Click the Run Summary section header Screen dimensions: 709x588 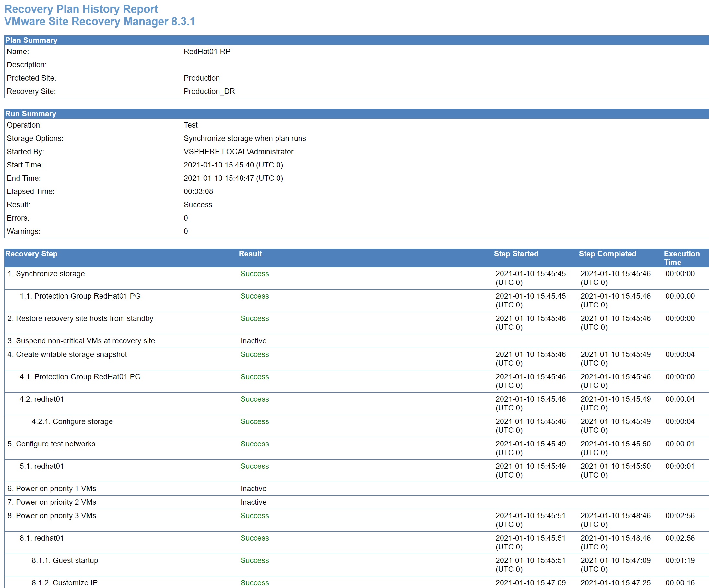coord(30,114)
